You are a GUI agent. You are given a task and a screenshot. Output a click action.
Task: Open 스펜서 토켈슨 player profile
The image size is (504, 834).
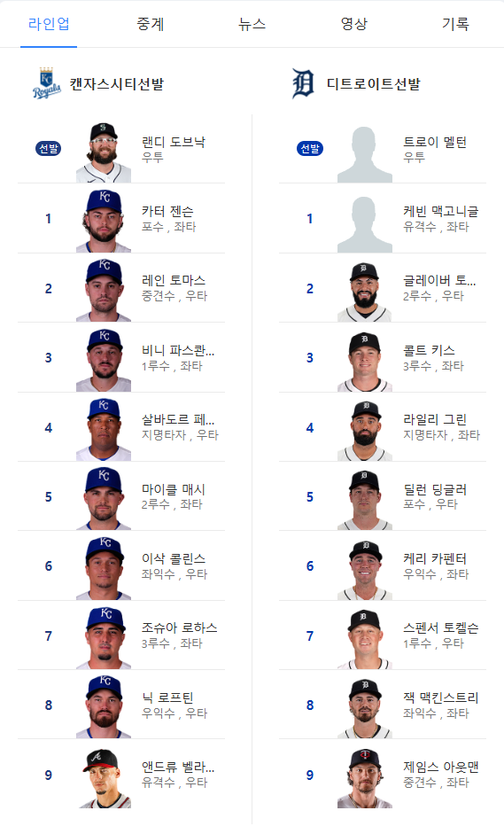(441, 628)
